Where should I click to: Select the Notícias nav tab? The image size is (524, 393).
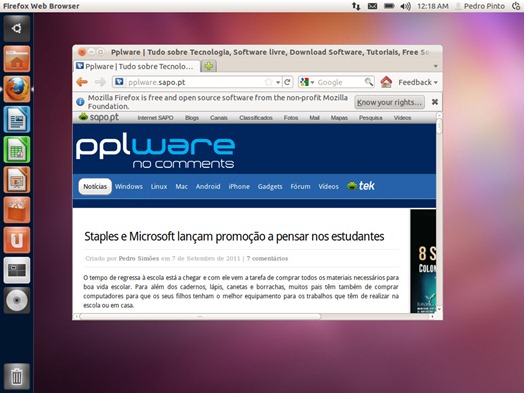[x=95, y=186]
